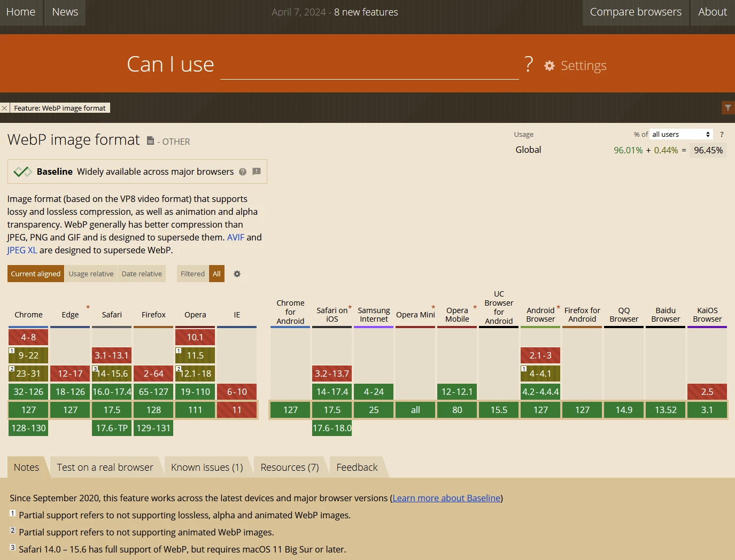The image size is (735, 560).
Task: Open the Compare browsers menu
Action: pyautogui.click(x=636, y=12)
